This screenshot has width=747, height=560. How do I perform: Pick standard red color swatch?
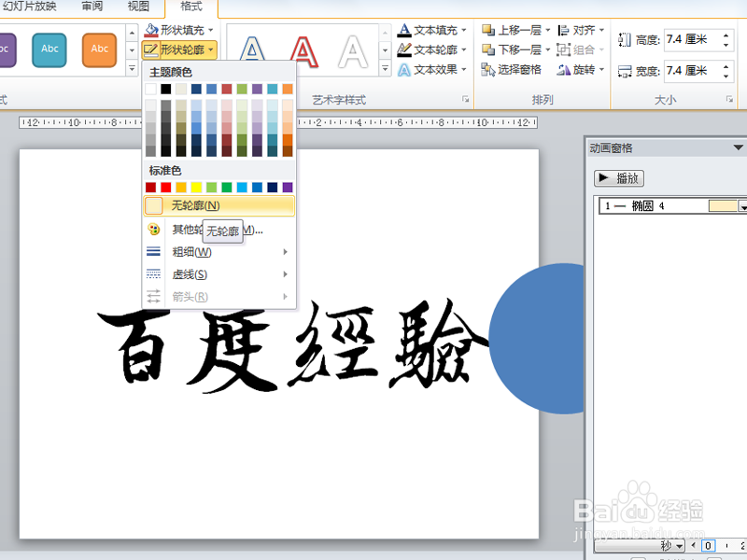pos(166,188)
